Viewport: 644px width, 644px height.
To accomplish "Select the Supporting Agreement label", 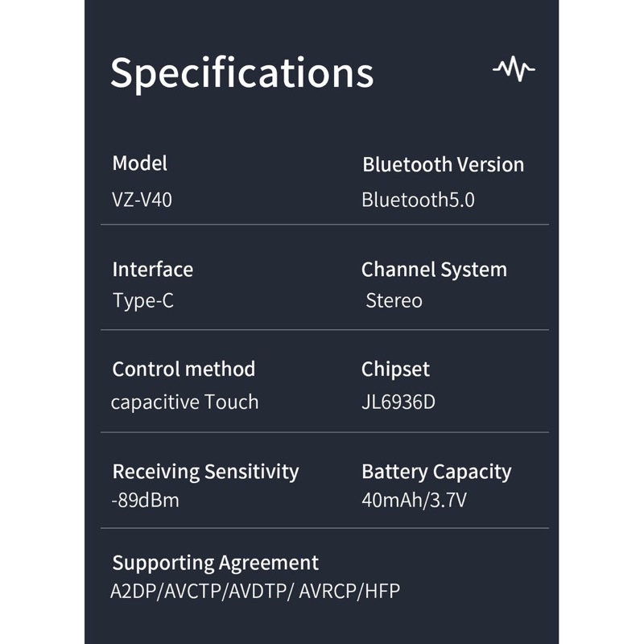I will click(216, 563).
